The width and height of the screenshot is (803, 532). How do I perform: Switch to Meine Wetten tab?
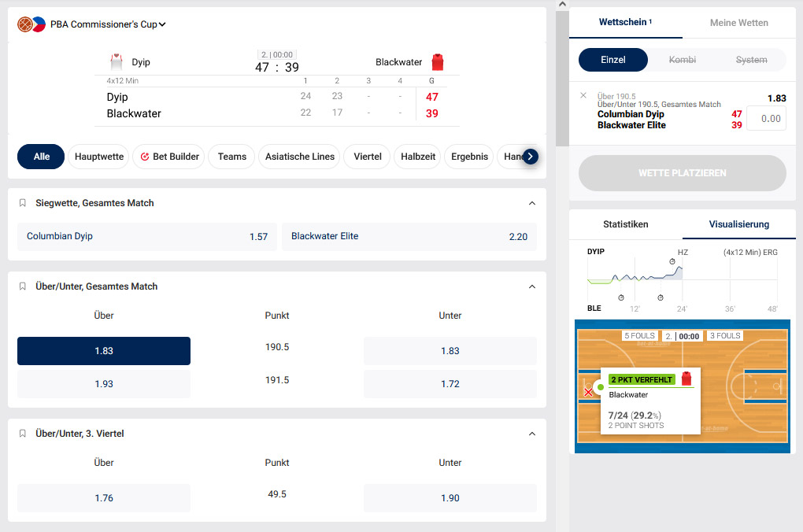coord(739,23)
